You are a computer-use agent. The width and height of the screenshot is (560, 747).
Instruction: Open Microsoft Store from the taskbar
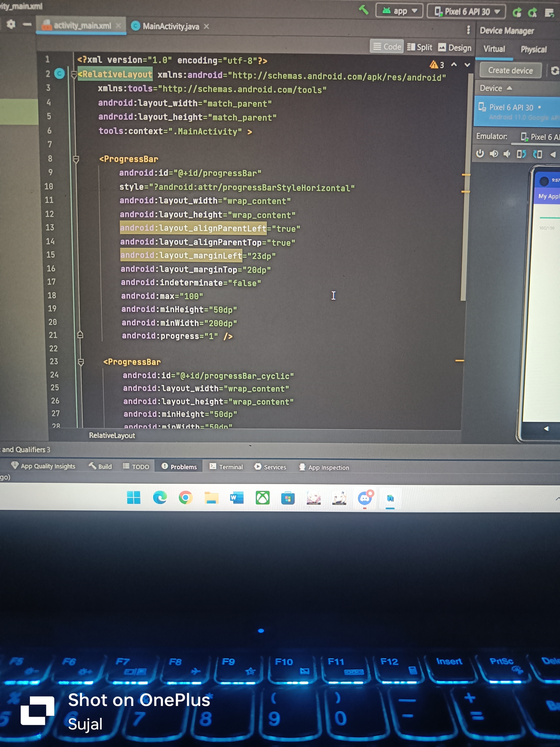[288, 499]
